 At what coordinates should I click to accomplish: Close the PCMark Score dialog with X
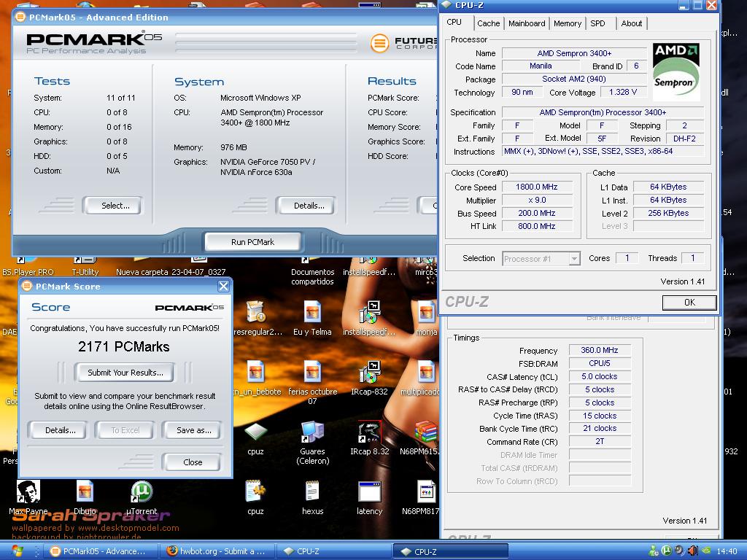click(223, 286)
